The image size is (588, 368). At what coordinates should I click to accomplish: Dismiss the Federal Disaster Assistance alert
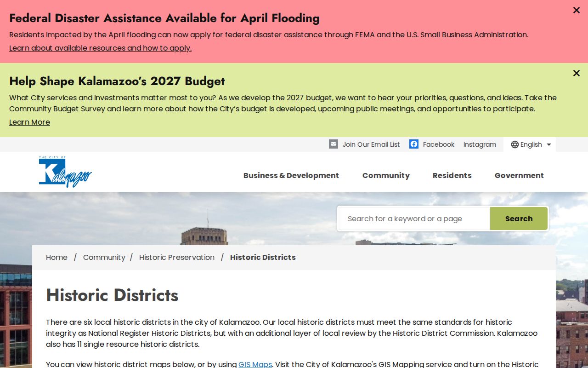[x=577, y=10]
